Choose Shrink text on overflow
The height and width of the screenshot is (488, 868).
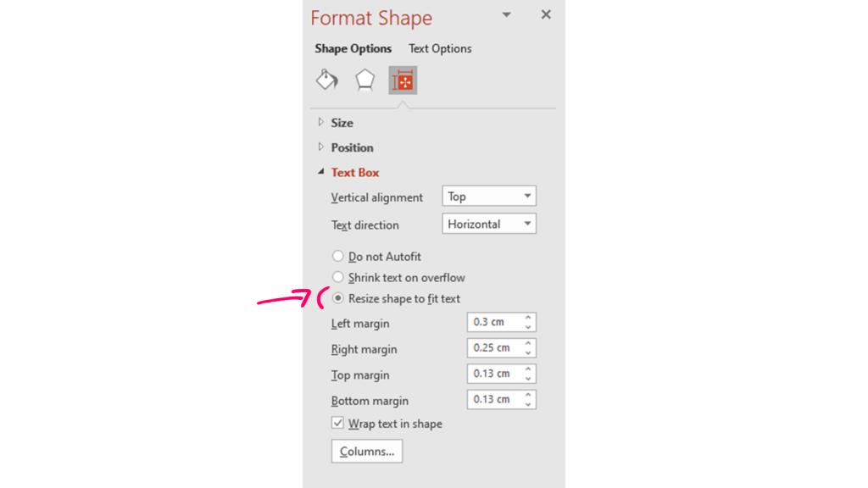point(338,277)
